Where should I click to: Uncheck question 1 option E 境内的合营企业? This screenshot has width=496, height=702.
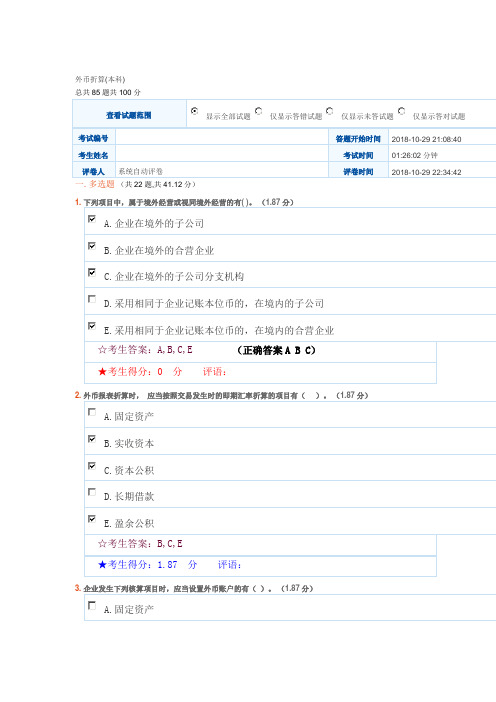pyautogui.click(x=92, y=325)
